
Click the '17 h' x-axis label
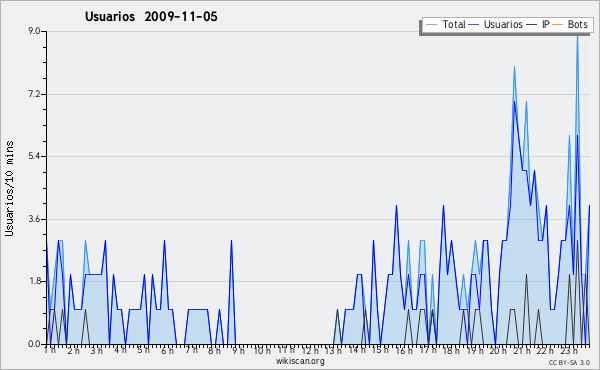point(428,350)
